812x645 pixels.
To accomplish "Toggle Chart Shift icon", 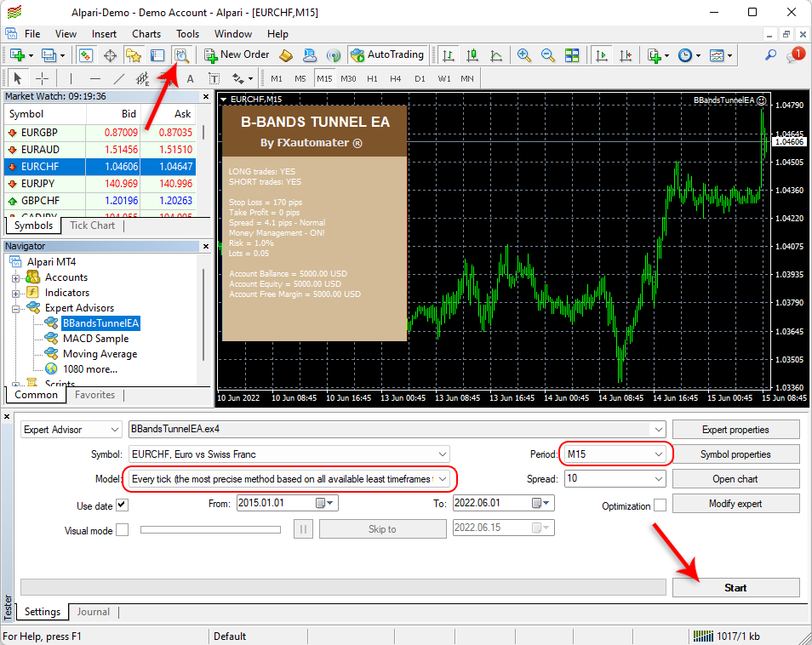I will (626, 55).
